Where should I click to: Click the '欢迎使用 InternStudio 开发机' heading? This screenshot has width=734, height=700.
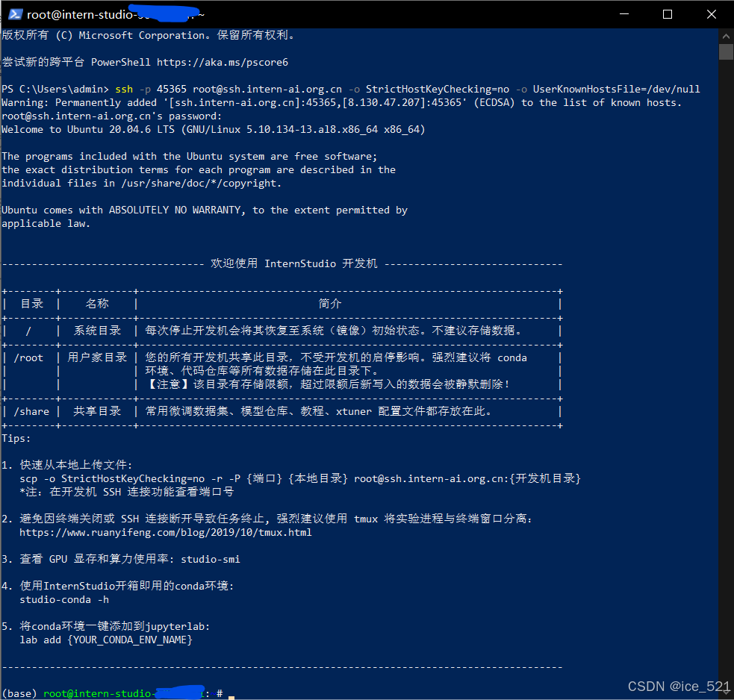click(294, 263)
